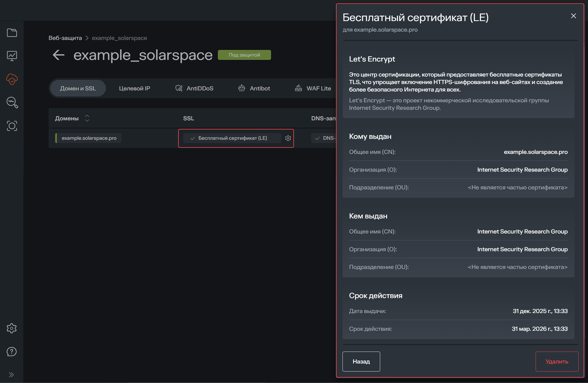The image size is (588, 383).
Task: Open the Веб-защита breadcrumb link
Action: [65, 38]
